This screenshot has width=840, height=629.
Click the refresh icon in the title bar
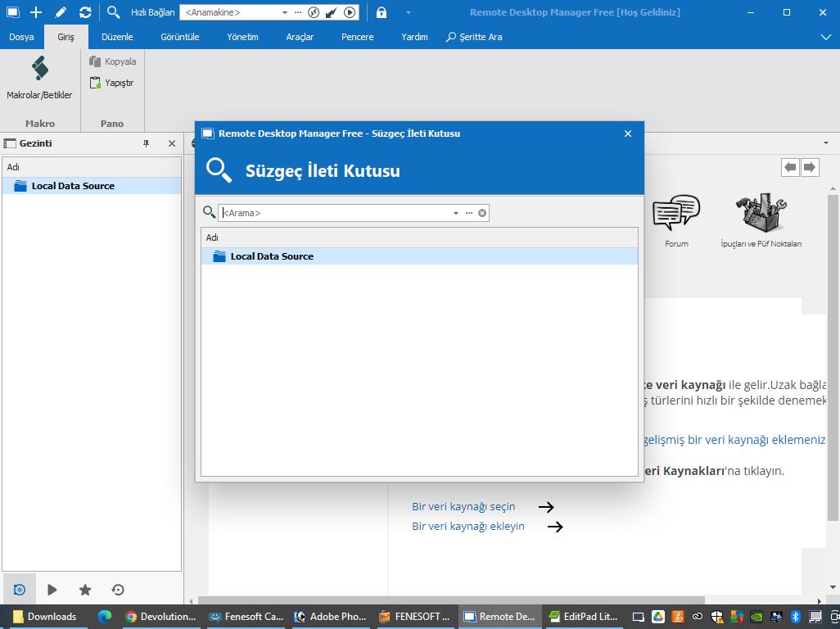[x=85, y=11]
